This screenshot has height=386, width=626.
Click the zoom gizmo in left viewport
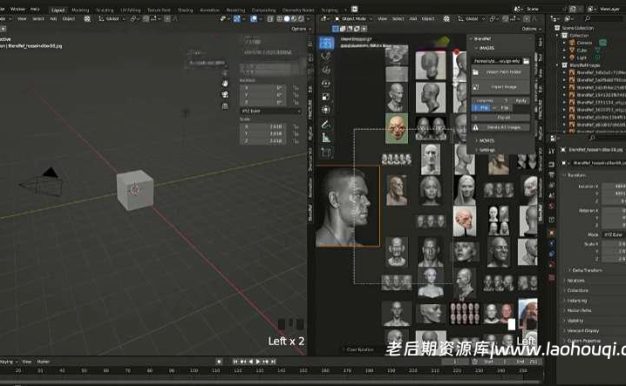[x=225, y=73]
